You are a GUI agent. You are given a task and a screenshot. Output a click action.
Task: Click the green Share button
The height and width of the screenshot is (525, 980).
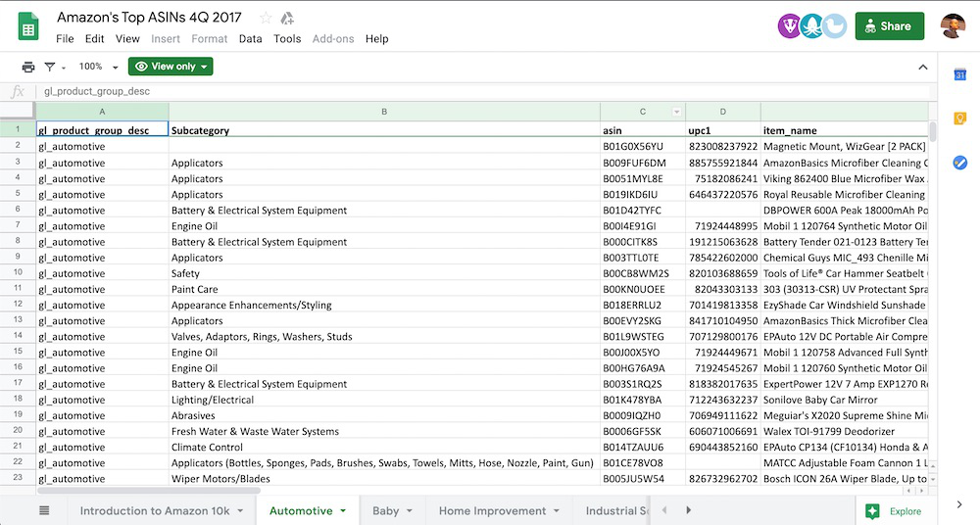889,26
